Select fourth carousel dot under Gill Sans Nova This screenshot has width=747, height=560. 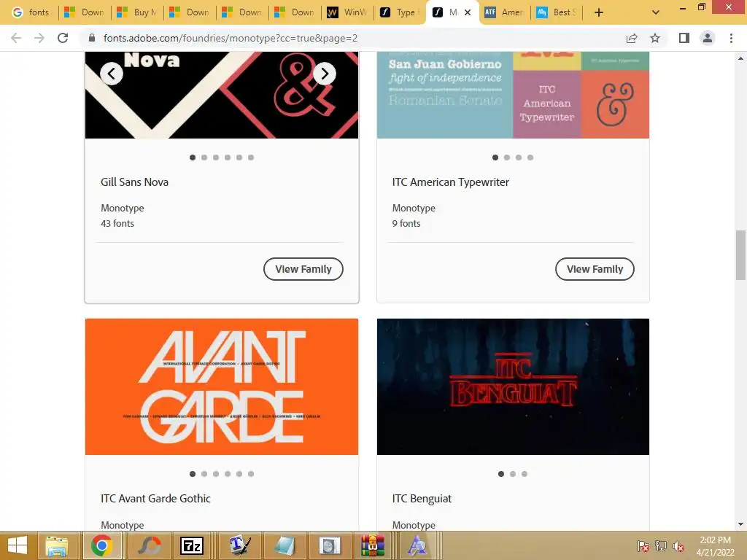click(228, 157)
